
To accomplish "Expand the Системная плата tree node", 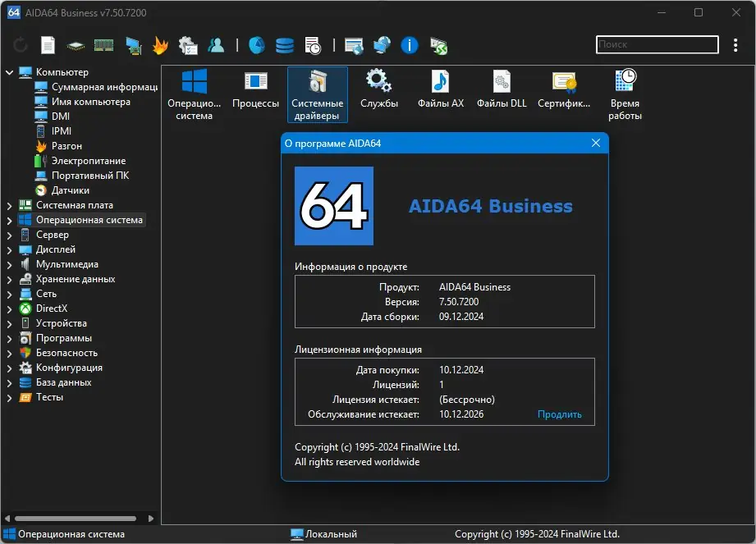I will [x=10, y=205].
